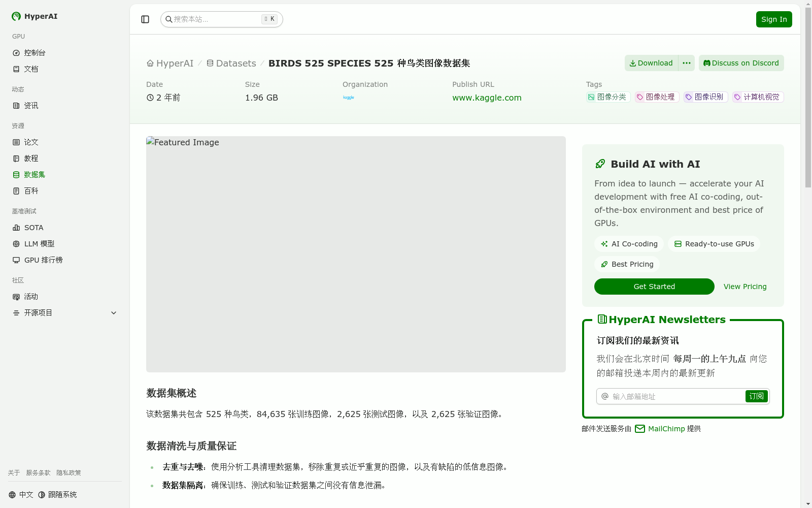This screenshot has height=508, width=812.
Task: Open 教程 tutorials section
Action: tap(65, 158)
